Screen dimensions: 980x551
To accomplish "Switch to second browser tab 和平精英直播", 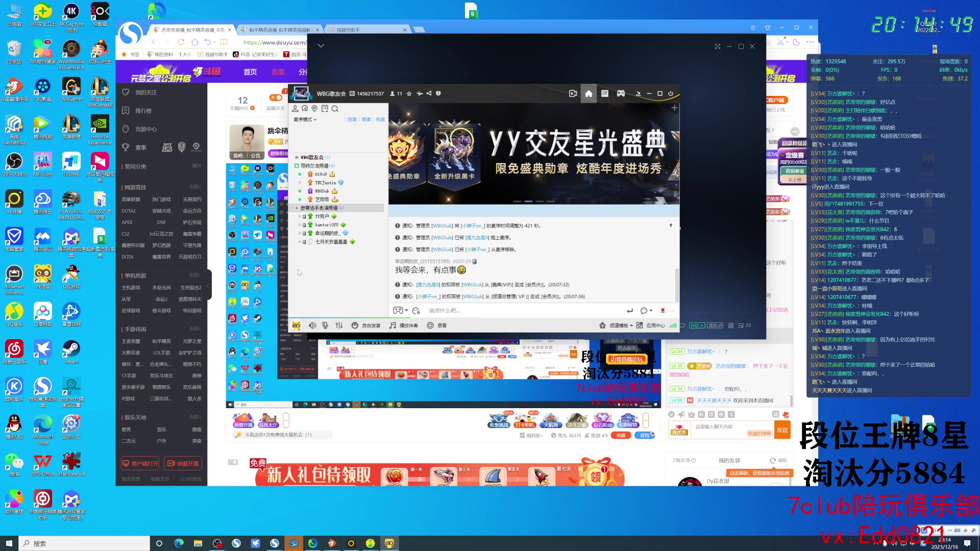I will [x=280, y=30].
